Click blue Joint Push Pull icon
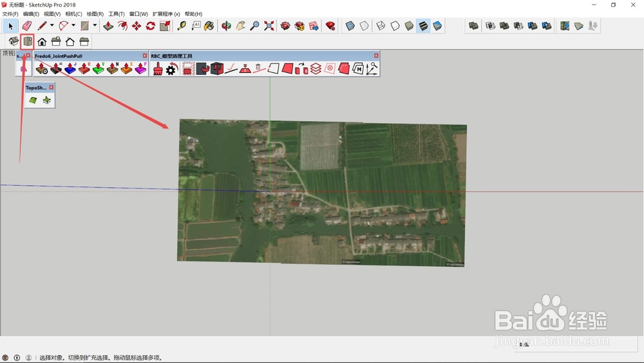This screenshot has height=363, width=644. (x=70, y=68)
